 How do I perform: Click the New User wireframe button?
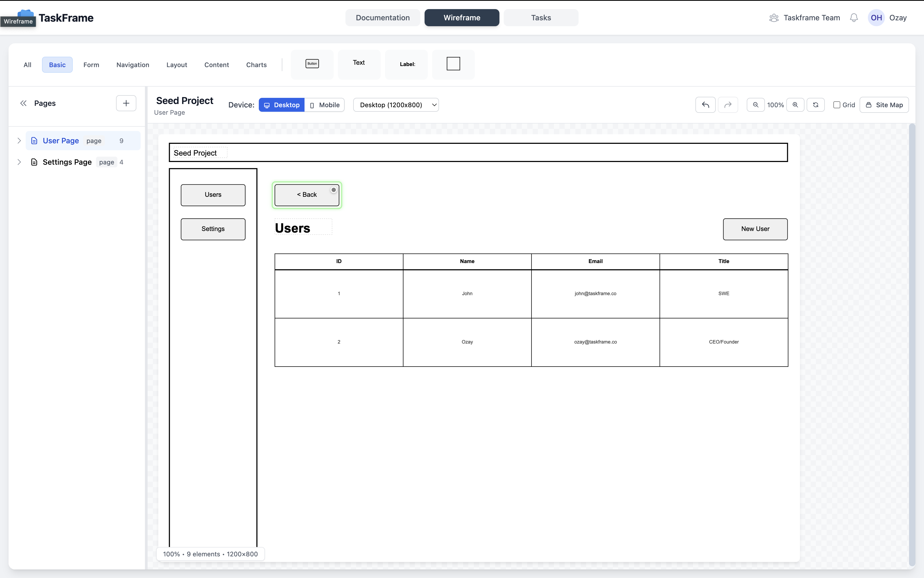755,229
